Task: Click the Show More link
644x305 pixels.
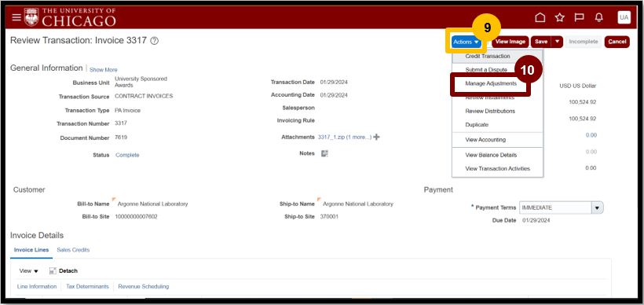Action: pyautogui.click(x=104, y=70)
